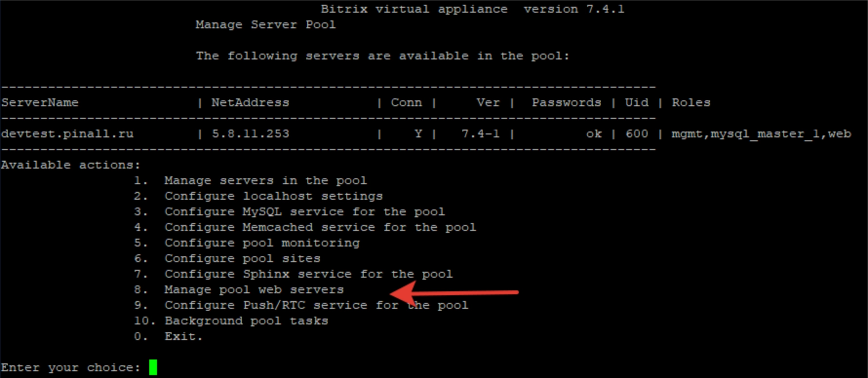
Task: Click the Enter your choice prompt text
Action: pyautogui.click(x=71, y=368)
